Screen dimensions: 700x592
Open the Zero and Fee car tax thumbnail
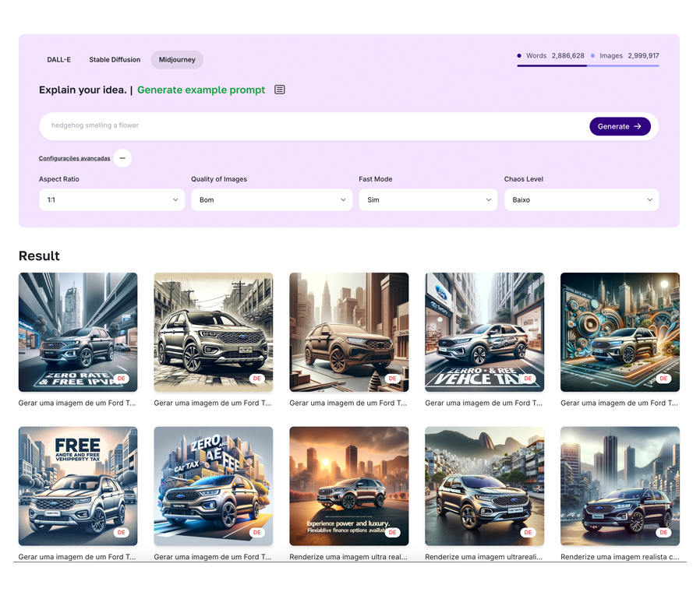coord(213,485)
